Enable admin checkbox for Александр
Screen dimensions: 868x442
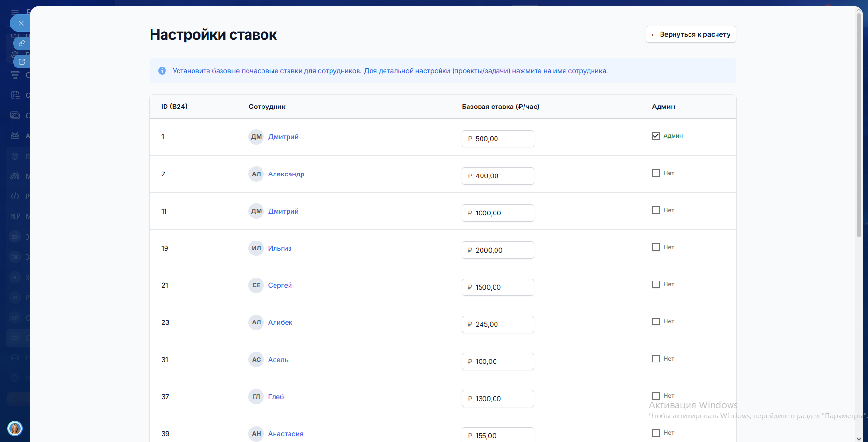click(x=656, y=173)
